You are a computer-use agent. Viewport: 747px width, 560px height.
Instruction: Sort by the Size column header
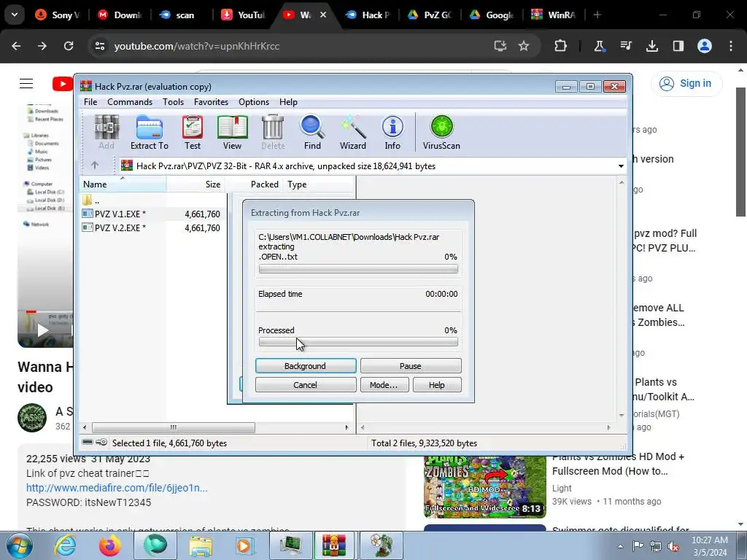[x=196, y=184]
